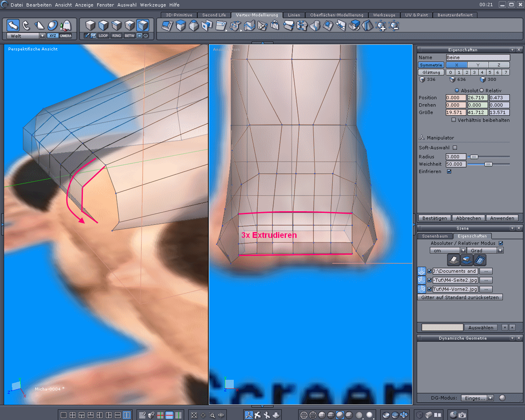This screenshot has height=420, width=525.
Task: Click the Abbrechen button
Action: [468, 218]
